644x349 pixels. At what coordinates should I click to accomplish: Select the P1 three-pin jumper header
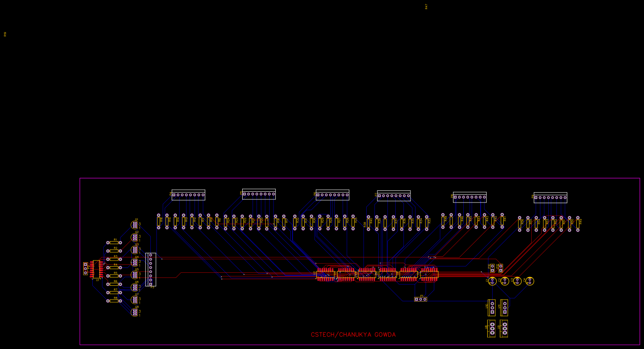click(x=420, y=298)
